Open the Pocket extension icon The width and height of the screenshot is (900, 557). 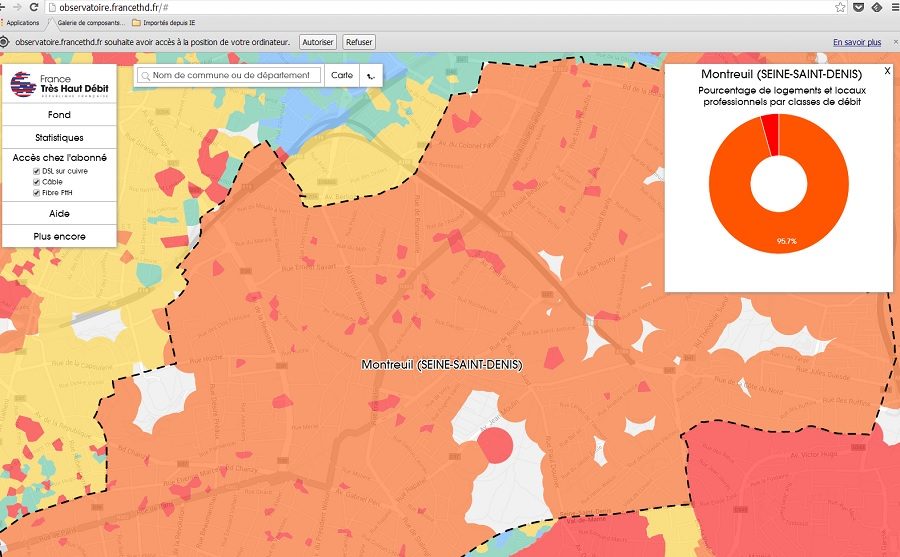858,7
